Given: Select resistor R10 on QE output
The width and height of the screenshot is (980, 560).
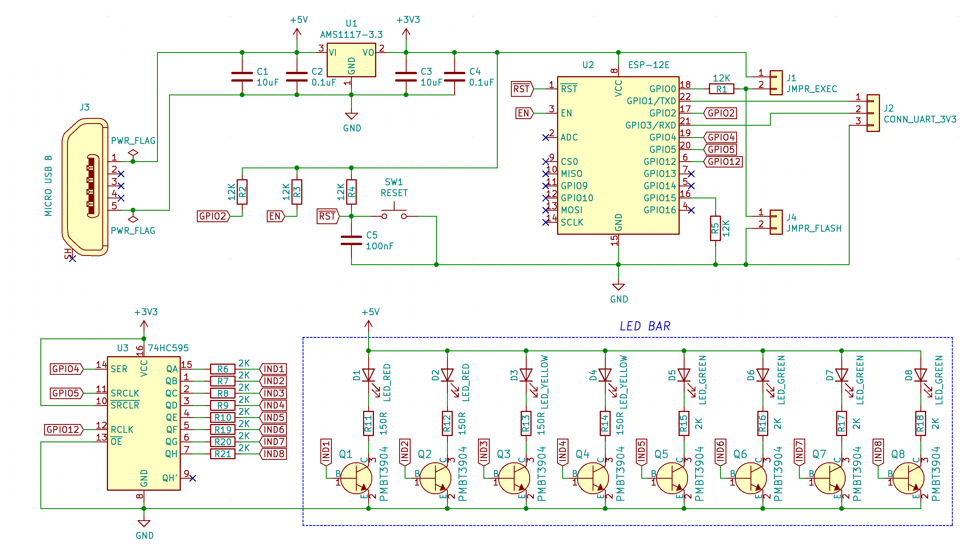Looking at the screenshot, I should [x=222, y=418].
